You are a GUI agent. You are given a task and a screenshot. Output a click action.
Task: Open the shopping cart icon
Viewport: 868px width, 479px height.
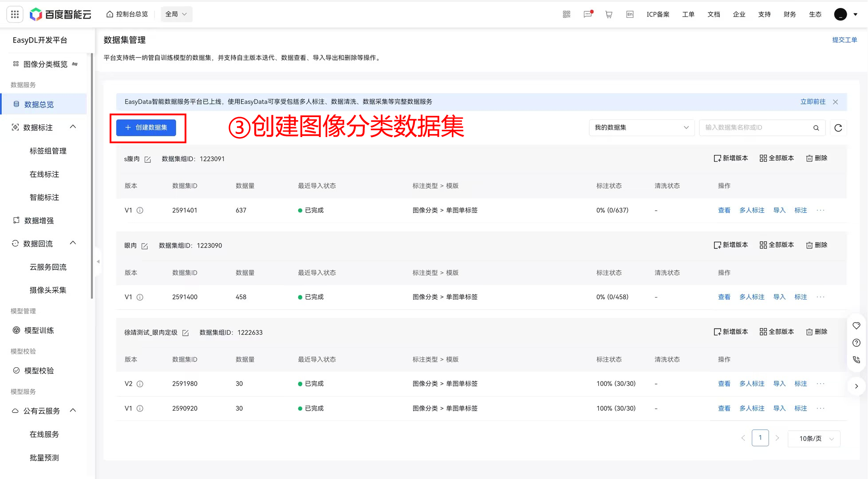click(x=608, y=14)
